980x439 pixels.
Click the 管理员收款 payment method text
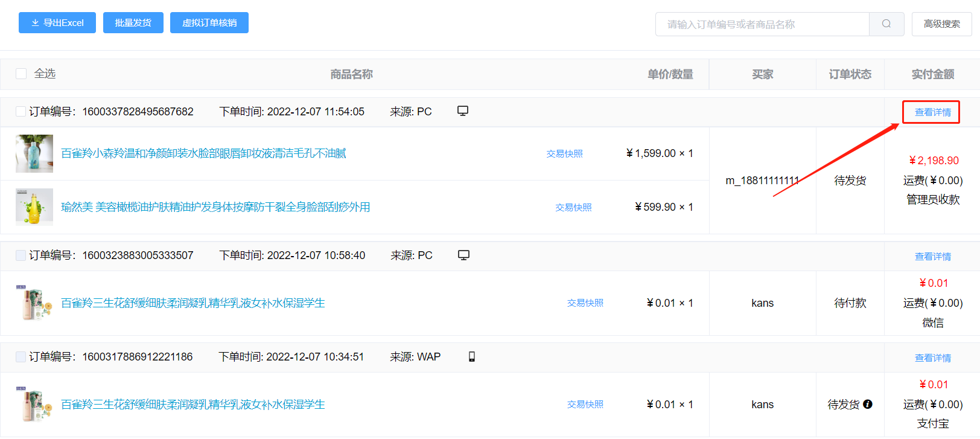point(933,200)
